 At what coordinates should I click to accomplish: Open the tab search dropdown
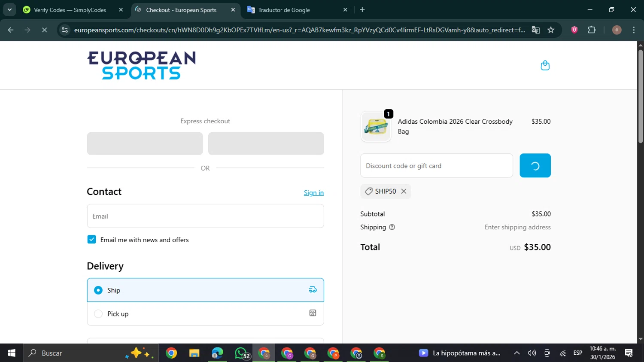[9, 9]
